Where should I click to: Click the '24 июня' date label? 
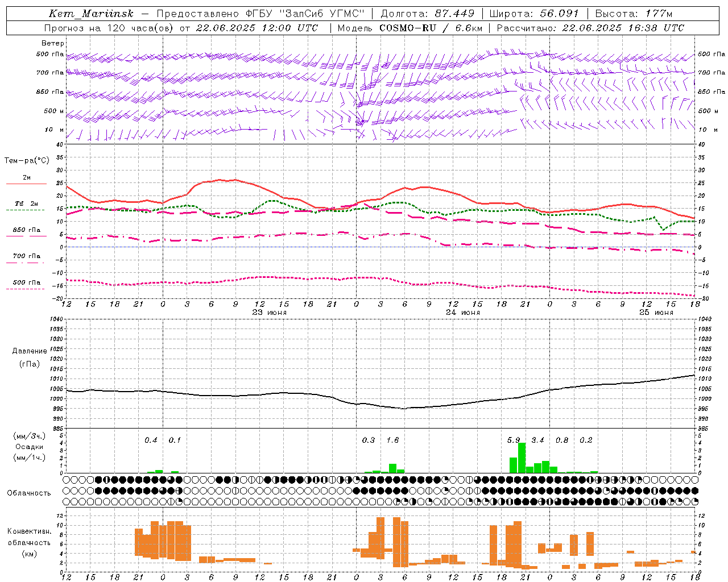pyautogui.click(x=462, y=313)
